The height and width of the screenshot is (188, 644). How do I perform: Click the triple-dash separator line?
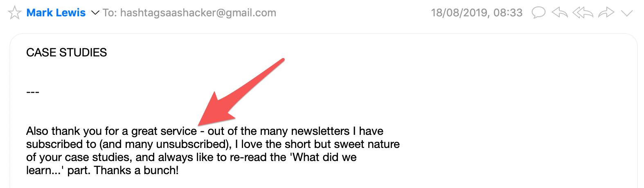[33, 92]
